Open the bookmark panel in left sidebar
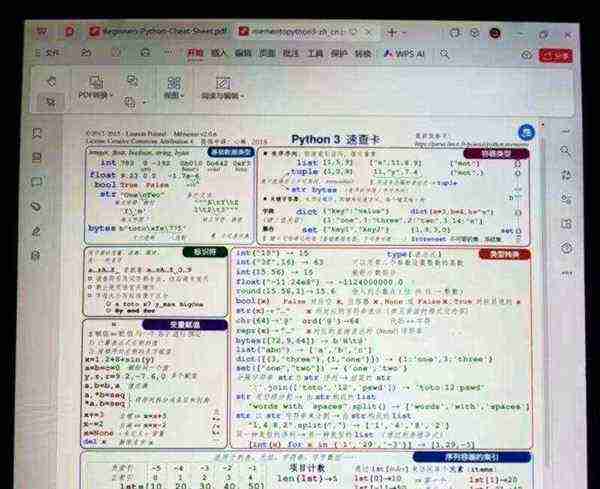This screenshot has height=489, width=600. coord(37,134)
